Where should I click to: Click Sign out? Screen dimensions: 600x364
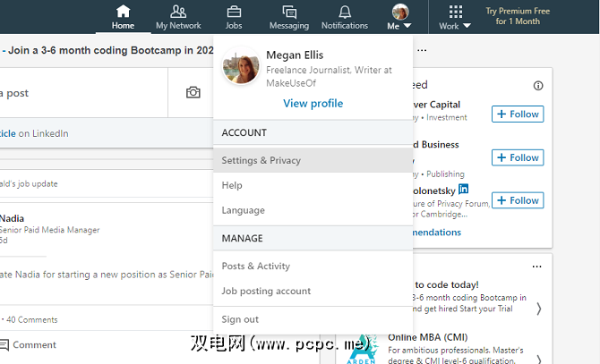pyautogui.click(x=313, y=319)
